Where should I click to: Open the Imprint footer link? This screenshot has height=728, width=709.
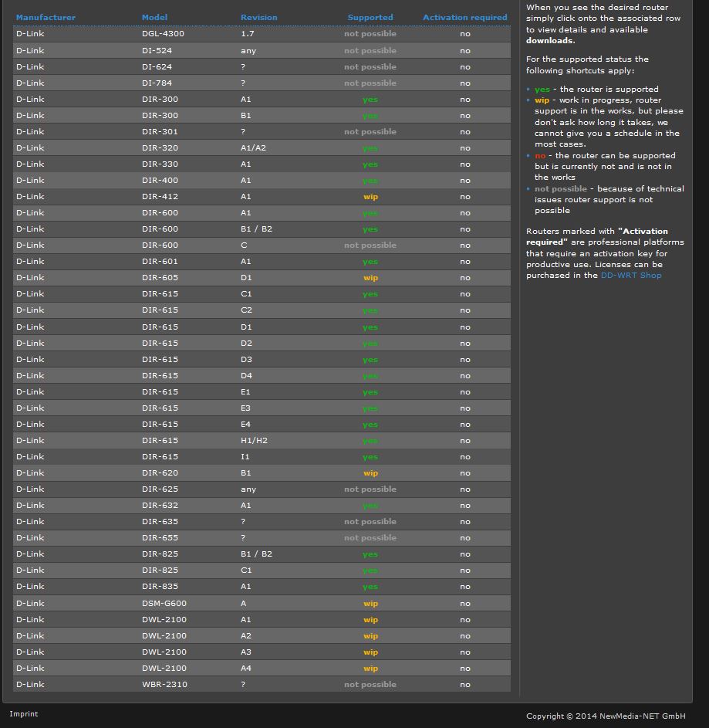pyautogui.click(x=24, y=713)
